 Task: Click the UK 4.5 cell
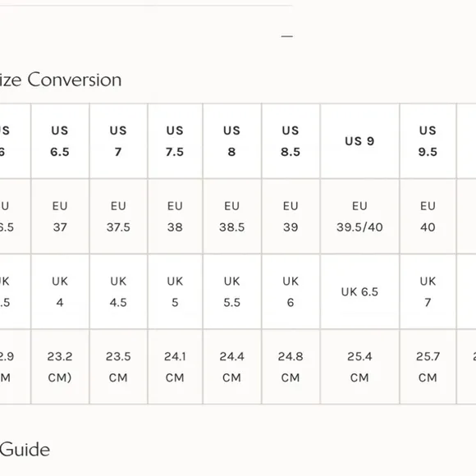(118, 291)
